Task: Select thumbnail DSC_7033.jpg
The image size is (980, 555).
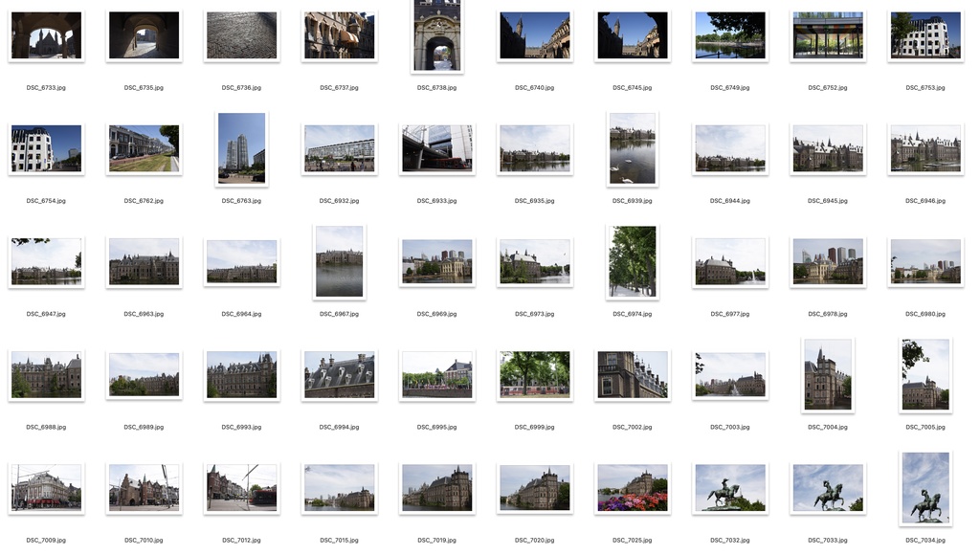Action: (828, 488)
